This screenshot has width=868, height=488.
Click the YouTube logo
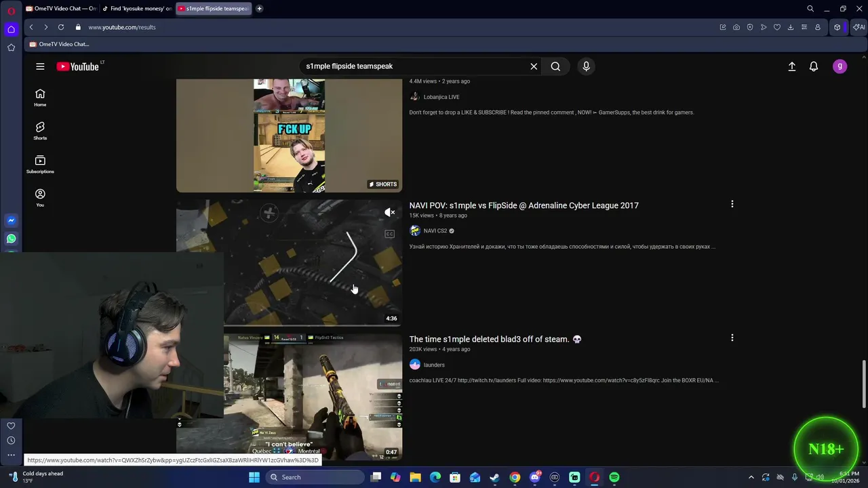tap(77, 66)
